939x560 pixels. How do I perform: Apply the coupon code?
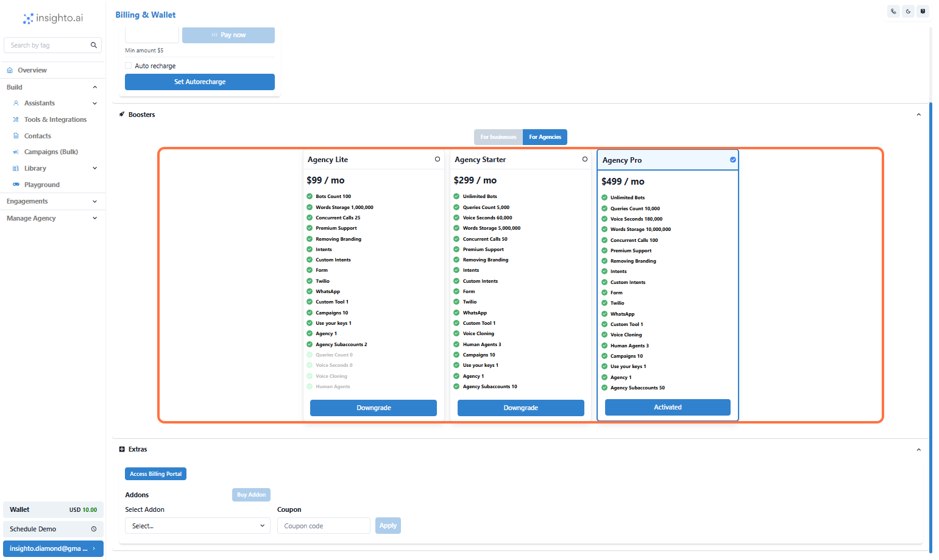[388, 525]
